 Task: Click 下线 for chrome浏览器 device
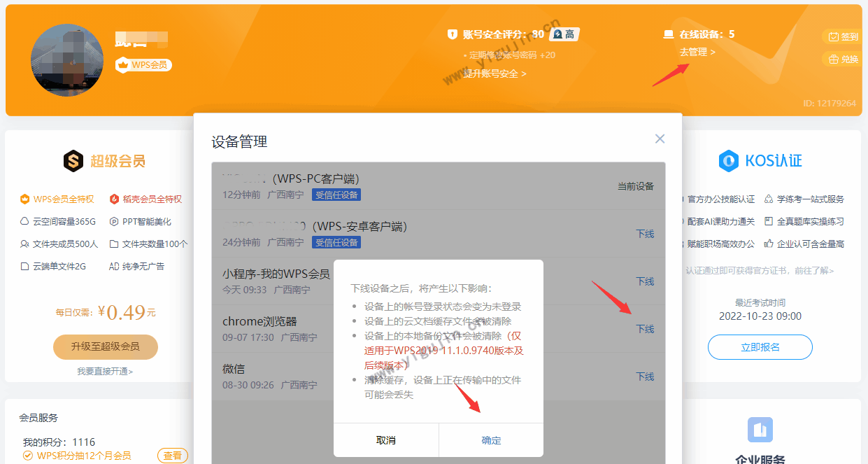(645, 329)
